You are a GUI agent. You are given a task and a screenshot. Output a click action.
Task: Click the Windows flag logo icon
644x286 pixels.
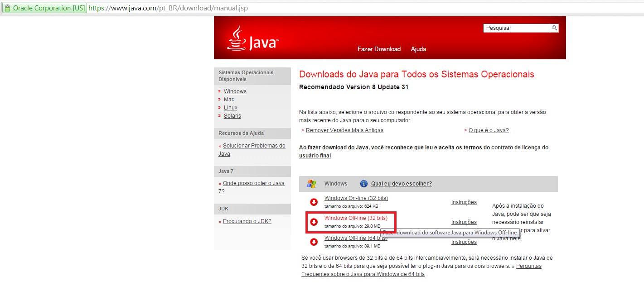(311, 184)
